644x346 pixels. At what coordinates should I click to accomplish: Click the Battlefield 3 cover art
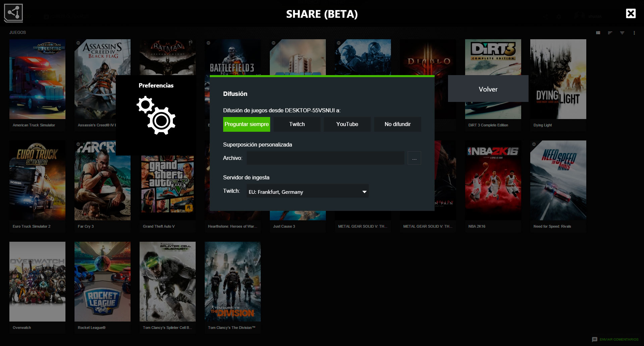click(233, 57)
